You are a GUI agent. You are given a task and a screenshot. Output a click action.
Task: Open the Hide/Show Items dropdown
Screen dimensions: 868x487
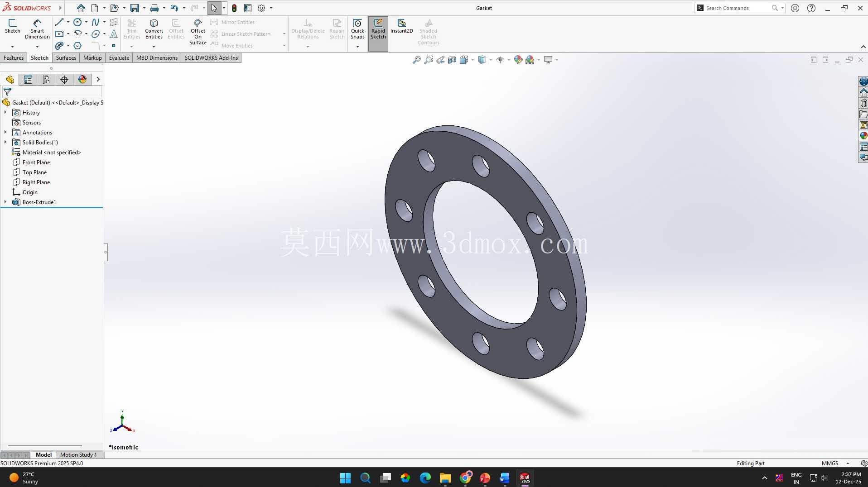click(x=509, y=60)
